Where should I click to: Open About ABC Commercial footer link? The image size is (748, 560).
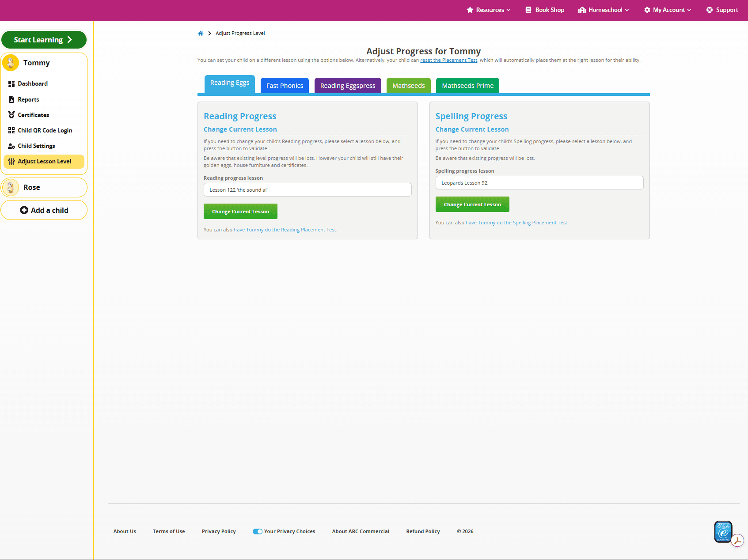[361, 531]
